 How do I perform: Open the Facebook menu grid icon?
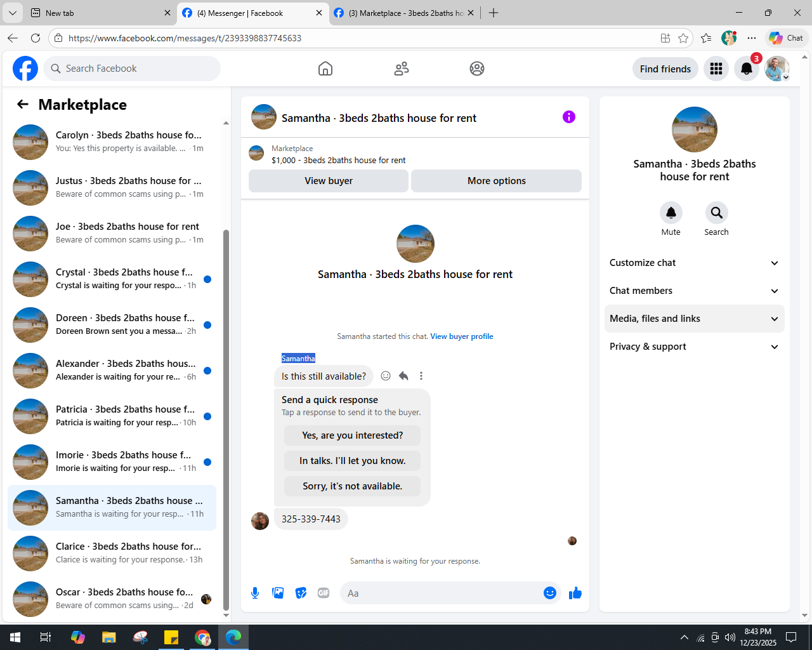716,69
